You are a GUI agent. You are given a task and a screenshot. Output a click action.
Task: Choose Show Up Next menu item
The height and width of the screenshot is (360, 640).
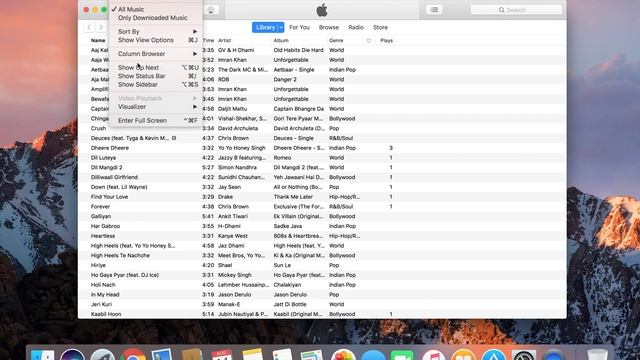click(x=156, y=67)
